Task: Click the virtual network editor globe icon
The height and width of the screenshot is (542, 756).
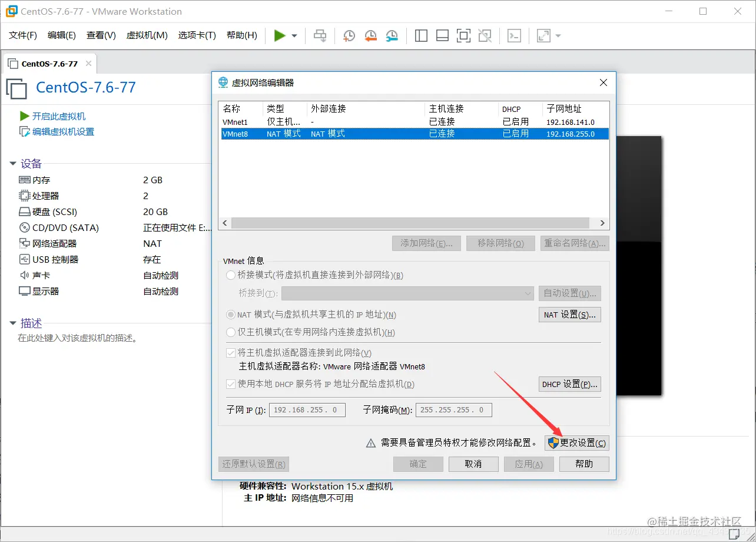Action: pyautogui.click(x=223, y=82)
